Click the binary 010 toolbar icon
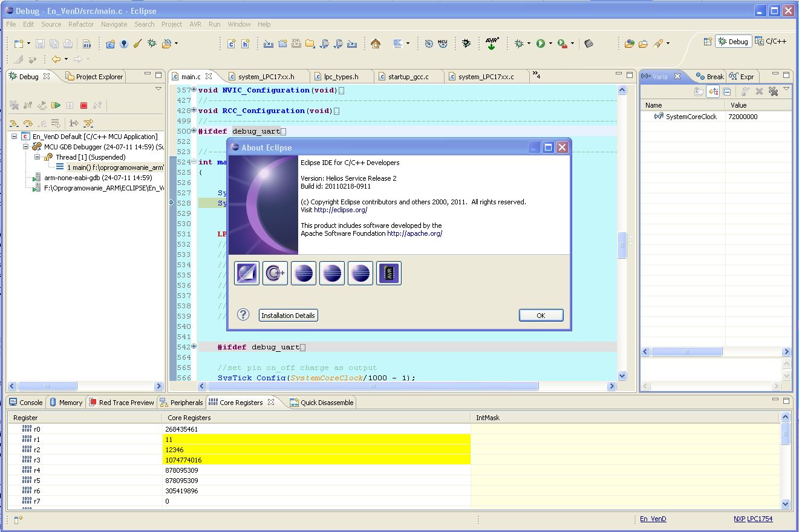The image size is (799, 532). (x=86, y=44)
